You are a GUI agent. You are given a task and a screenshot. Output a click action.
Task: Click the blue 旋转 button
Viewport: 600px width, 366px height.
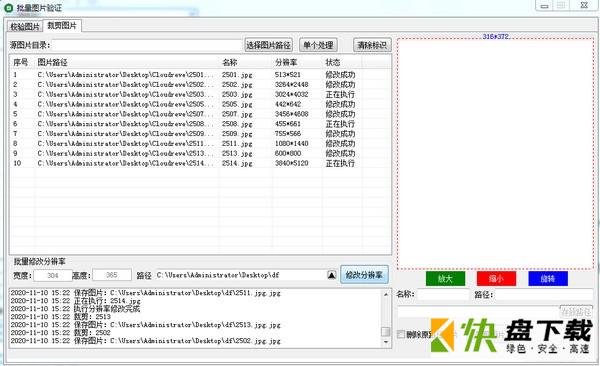coord(548,278)
